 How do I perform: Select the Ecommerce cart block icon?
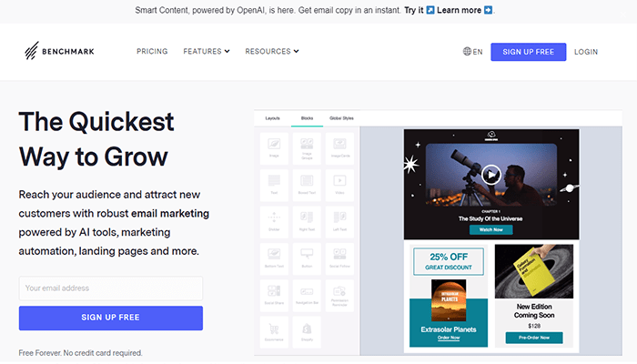click(x=274, y=329)
